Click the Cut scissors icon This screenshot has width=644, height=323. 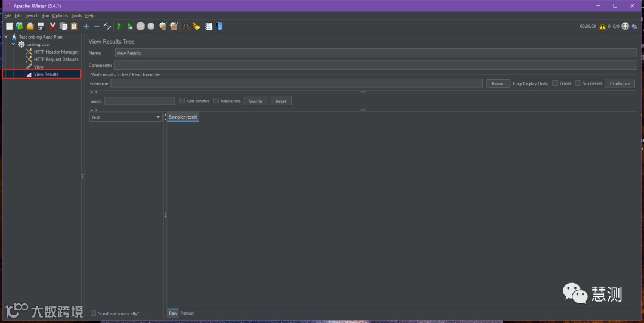[x=53, y=26]
